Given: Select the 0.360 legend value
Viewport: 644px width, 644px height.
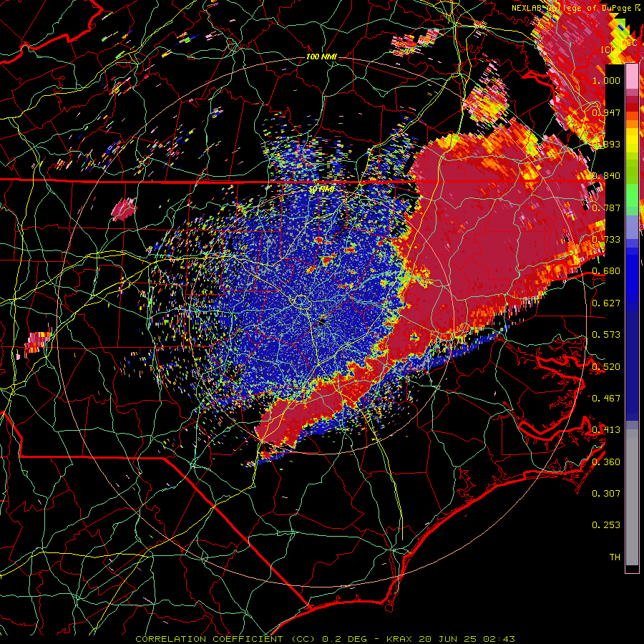Looking at the screenshot, I should pos(606,462).
